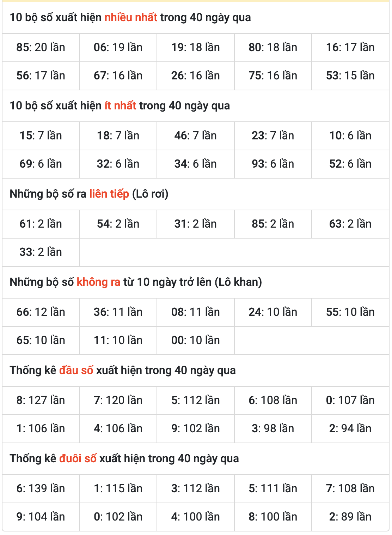Click the '53: 15 lần' entry
This screenshot has width=392, height=535.
point(350,76)
